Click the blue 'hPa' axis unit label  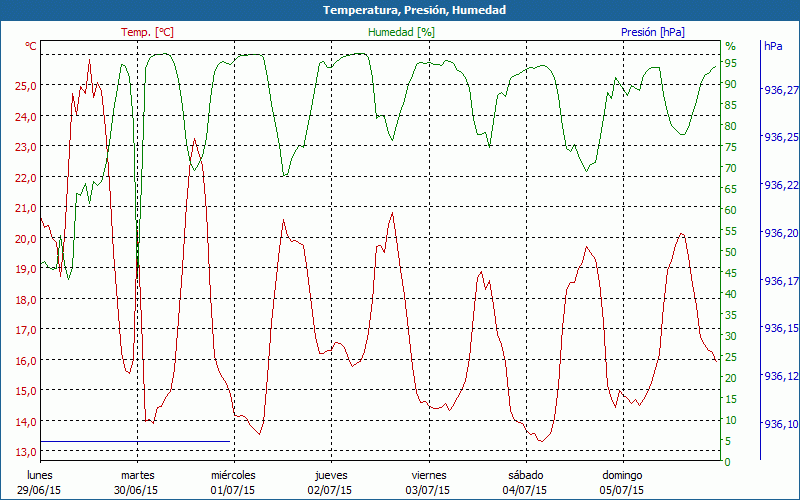point(773,46)
